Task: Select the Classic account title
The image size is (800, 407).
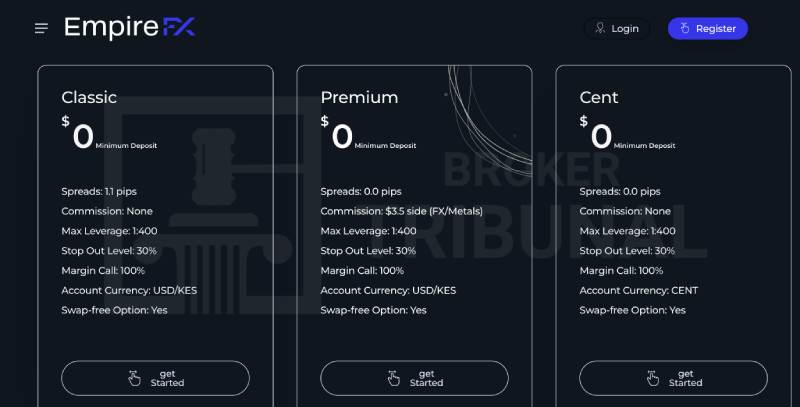Action: (x=89, y=97)
